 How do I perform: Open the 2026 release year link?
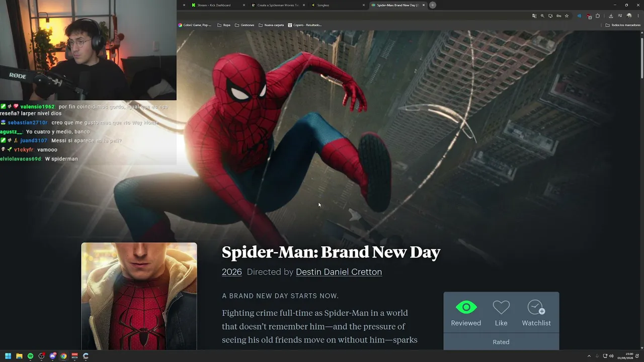click(232, 271)
